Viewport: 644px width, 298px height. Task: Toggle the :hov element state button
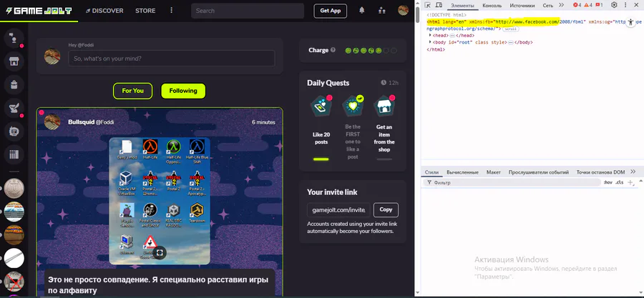(x=608, y=182)
